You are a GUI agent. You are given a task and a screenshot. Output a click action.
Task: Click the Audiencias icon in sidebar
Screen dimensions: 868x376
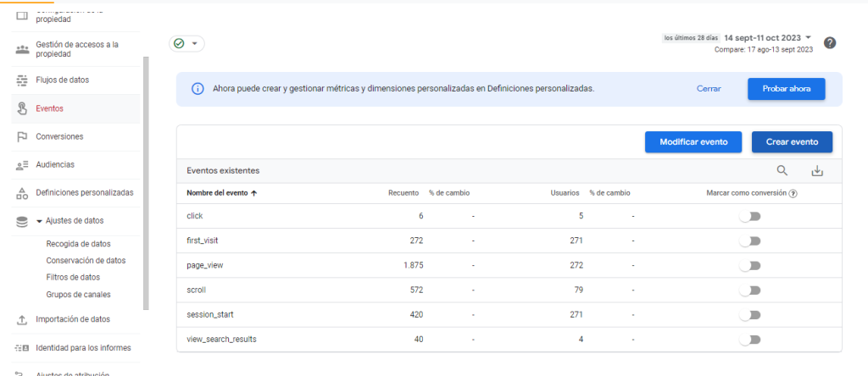(x=22, y=164)
